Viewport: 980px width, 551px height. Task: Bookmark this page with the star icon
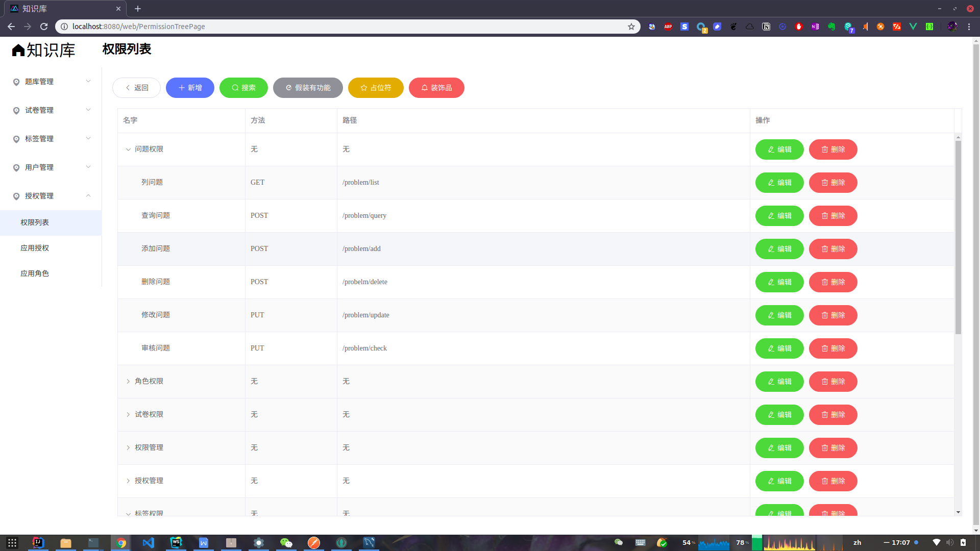pos(631,27)
